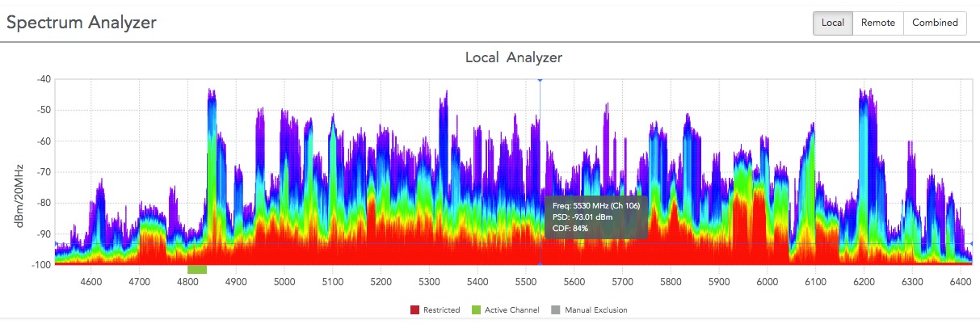980x324 pixels.
Task: Switch to the Local analyzer view
Action: pyautogui.click(x=832, y=23)
